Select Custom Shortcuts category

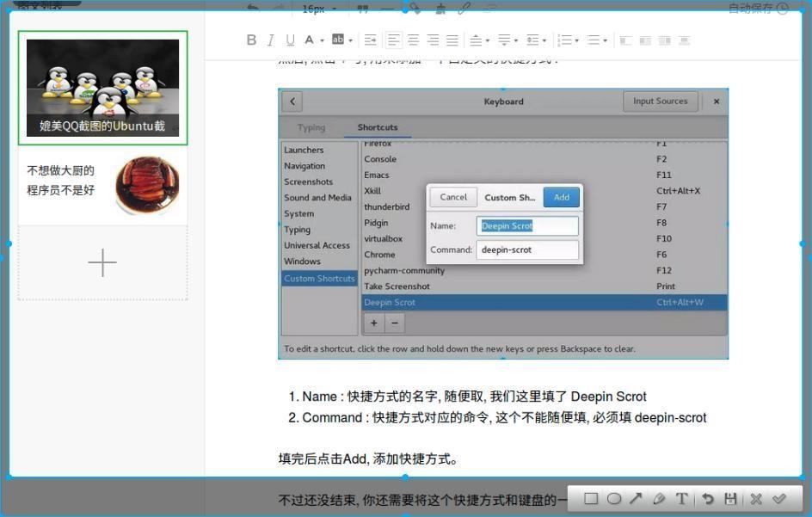click(319, 278)
